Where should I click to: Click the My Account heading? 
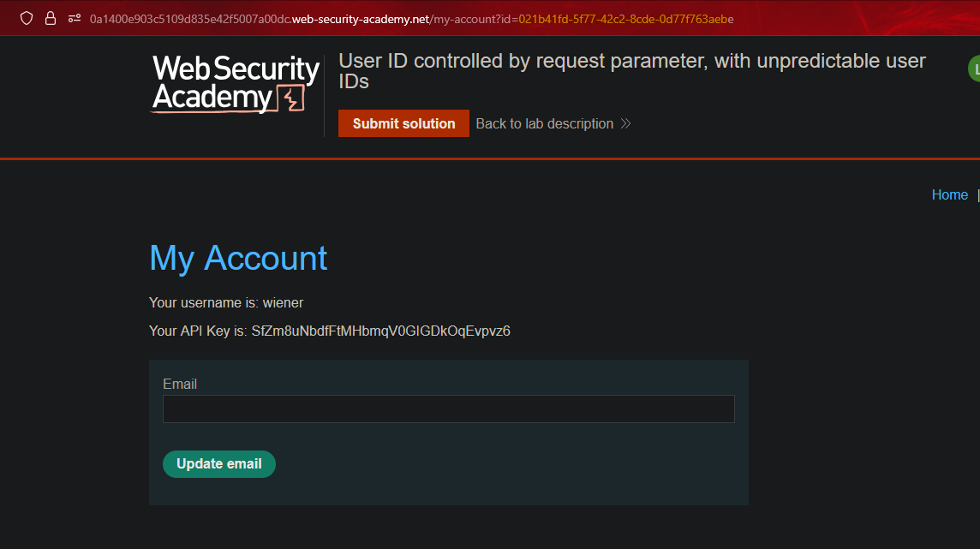click(x=238, y=258)
